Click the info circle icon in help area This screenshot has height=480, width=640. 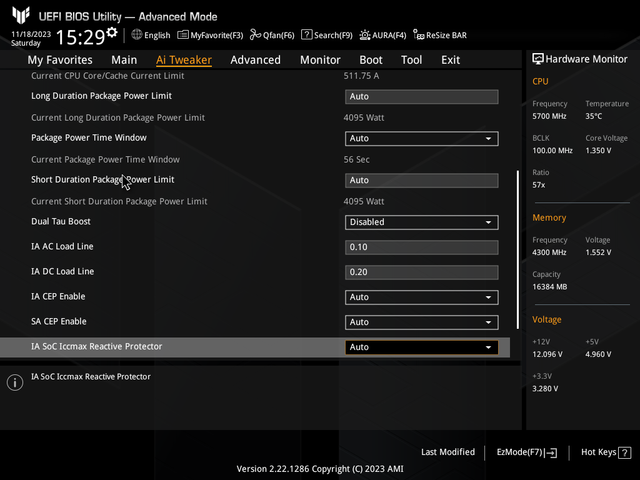[15, 382]
